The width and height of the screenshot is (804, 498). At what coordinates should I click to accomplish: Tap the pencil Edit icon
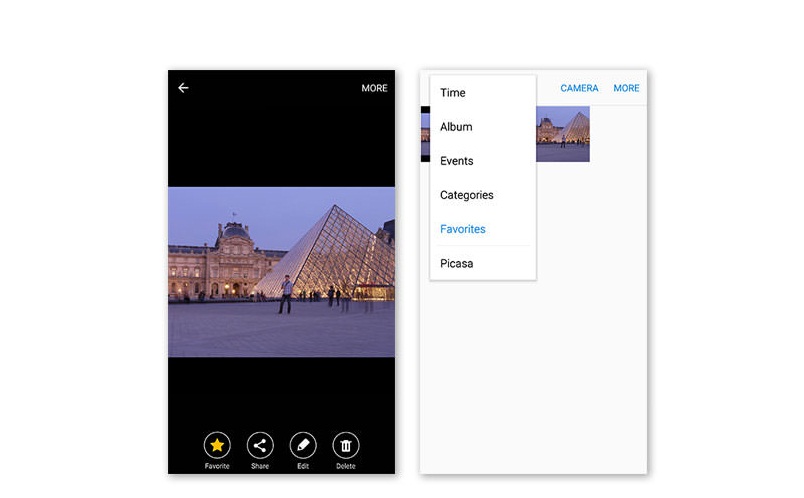point(303,446)
